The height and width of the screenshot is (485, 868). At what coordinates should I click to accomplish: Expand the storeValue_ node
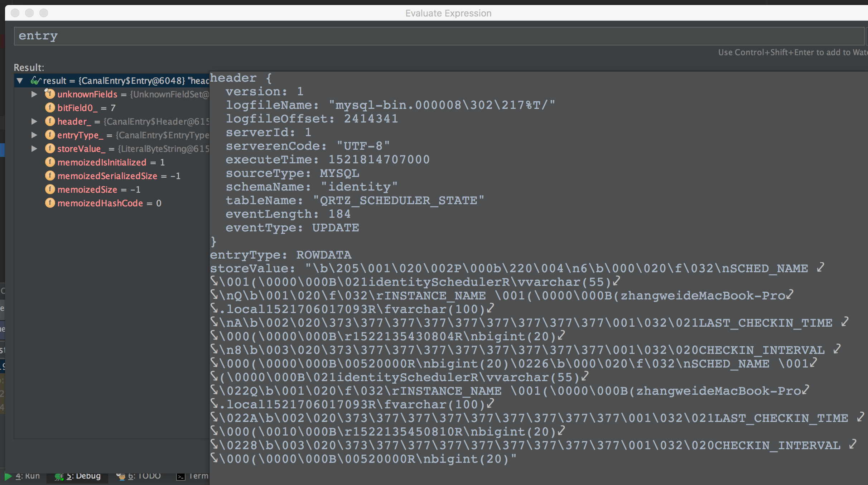[34, 149]
